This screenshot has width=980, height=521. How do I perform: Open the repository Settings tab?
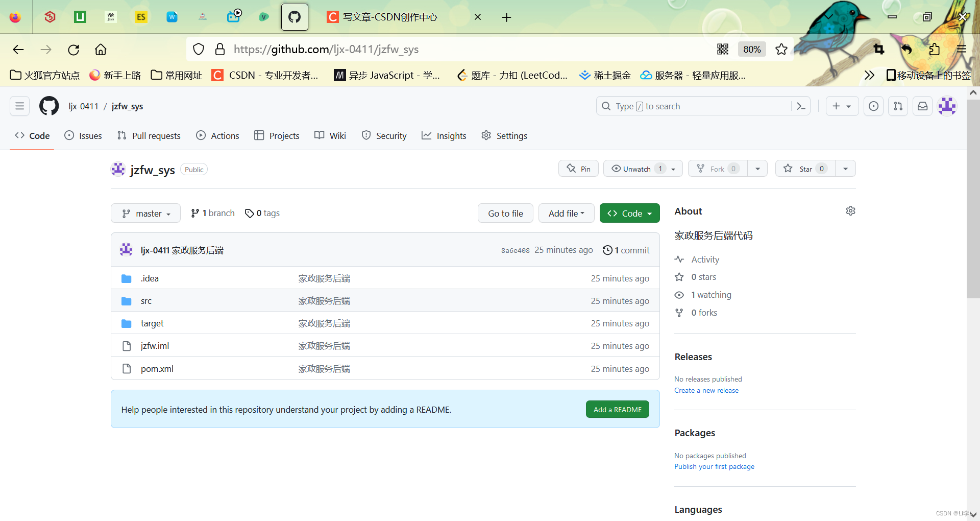504,135
